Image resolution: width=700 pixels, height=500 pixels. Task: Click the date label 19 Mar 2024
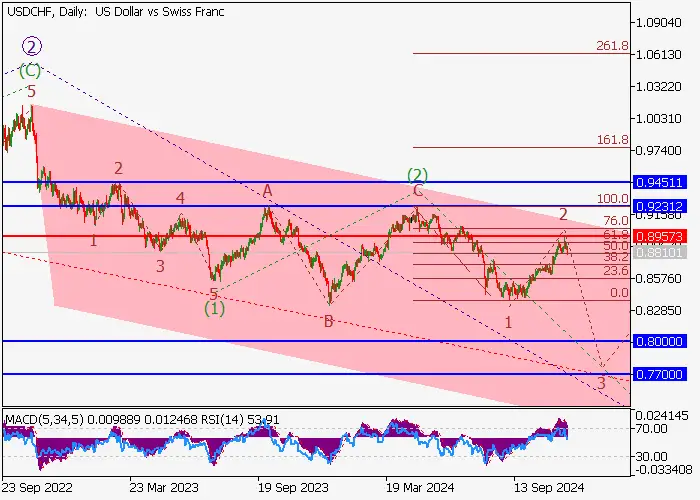420,487
